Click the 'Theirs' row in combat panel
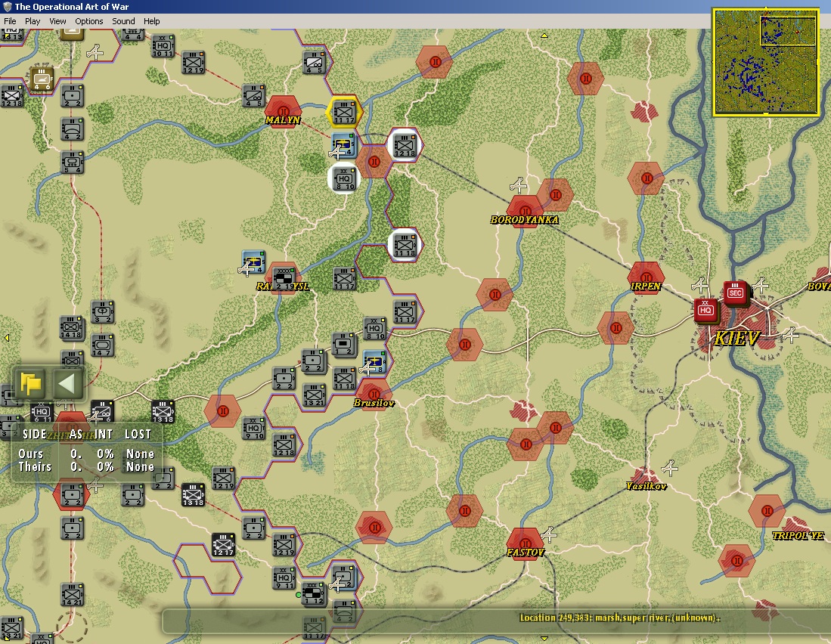The width and height of the screenshot is (831, 644). pyautogui.click(x=86, y=466)
